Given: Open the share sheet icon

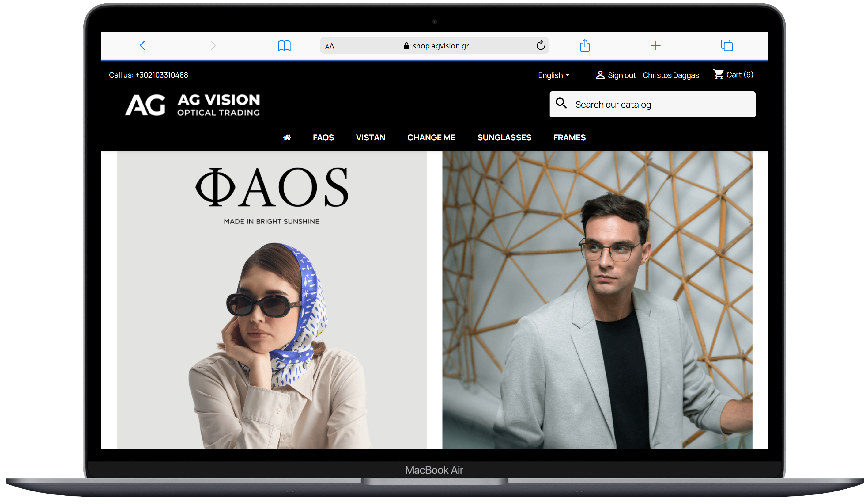Looking at the screenshot, I should (x=584, y=45).
